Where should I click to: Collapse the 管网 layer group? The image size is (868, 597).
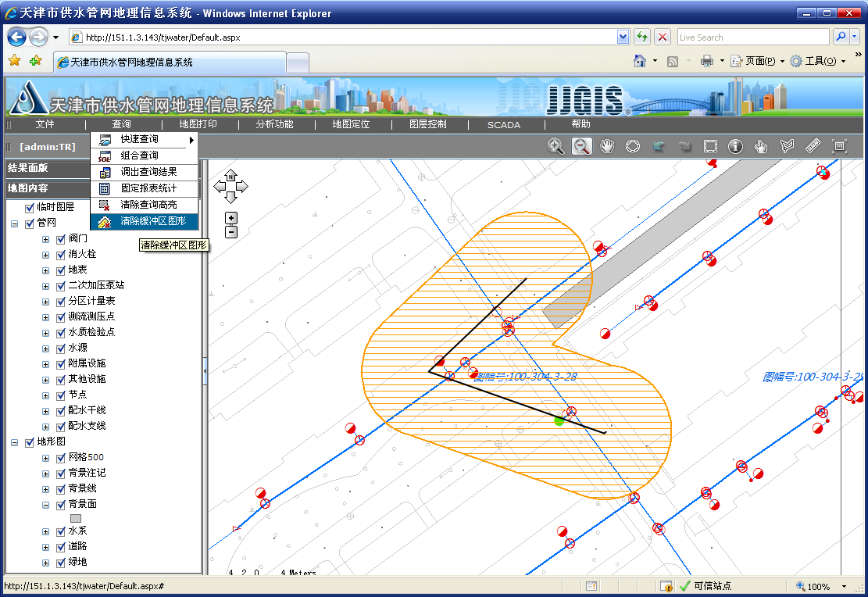tap(14, 223)
